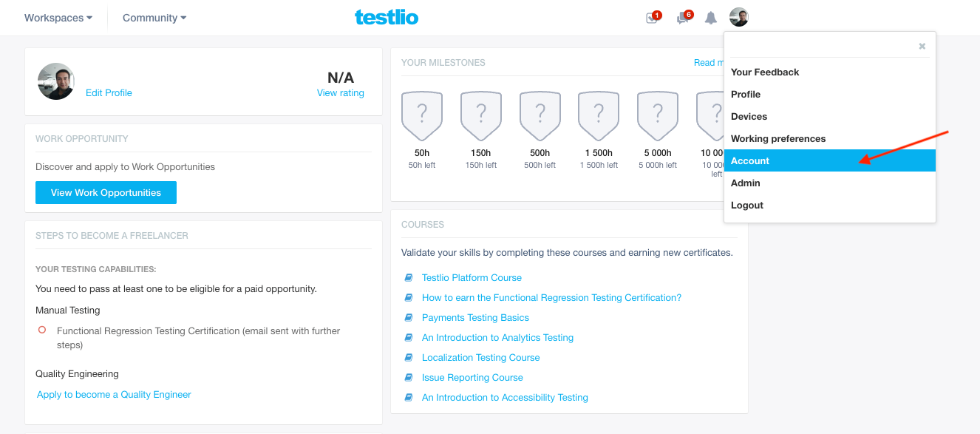The image size is (980, 434).
Task: Click the 50h milestone badge
Action: [x=422, y=116]
